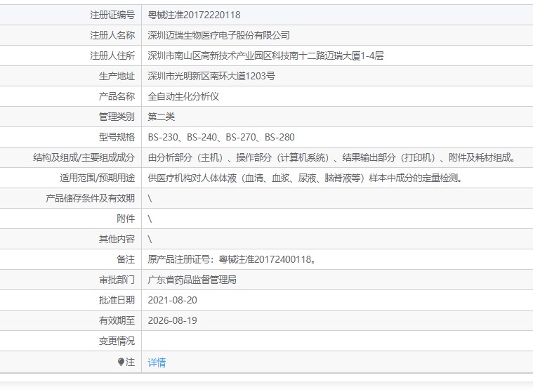Click registrant name 深圳迈瑞生物医疗电子股份有限公司
This screenshot has width=533, height=392.
(x=218, y=35)
